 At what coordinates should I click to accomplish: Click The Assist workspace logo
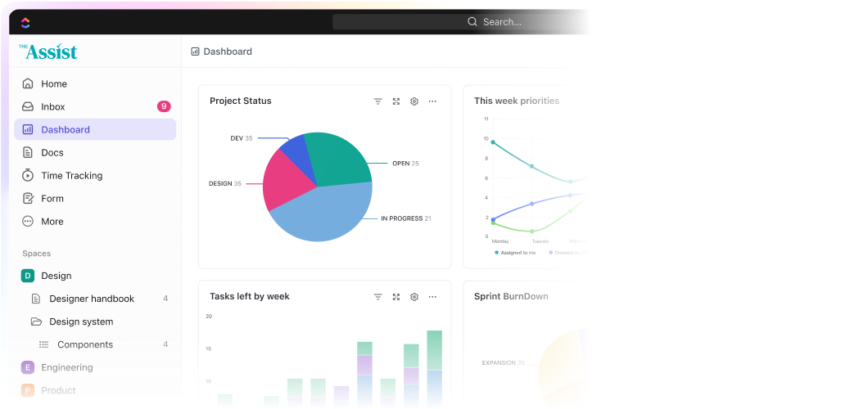[x=48, y=52]
